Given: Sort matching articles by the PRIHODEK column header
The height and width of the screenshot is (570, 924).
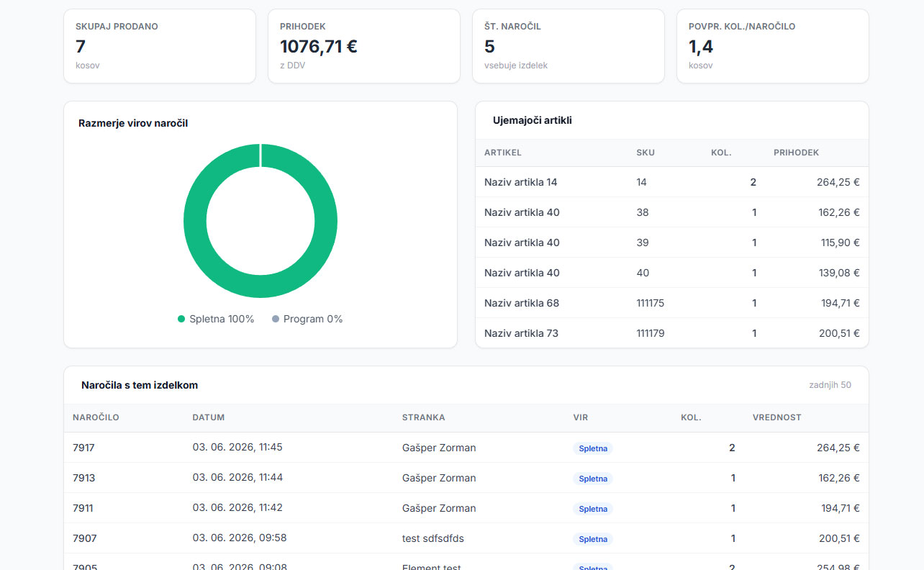Looking at the screenshot, I should [x=796, y=153].
